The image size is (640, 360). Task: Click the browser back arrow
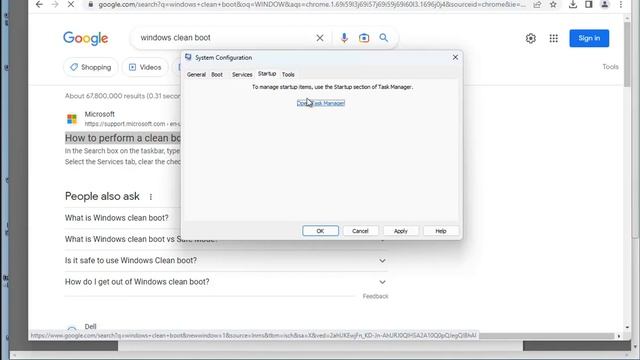coord(39,4)
